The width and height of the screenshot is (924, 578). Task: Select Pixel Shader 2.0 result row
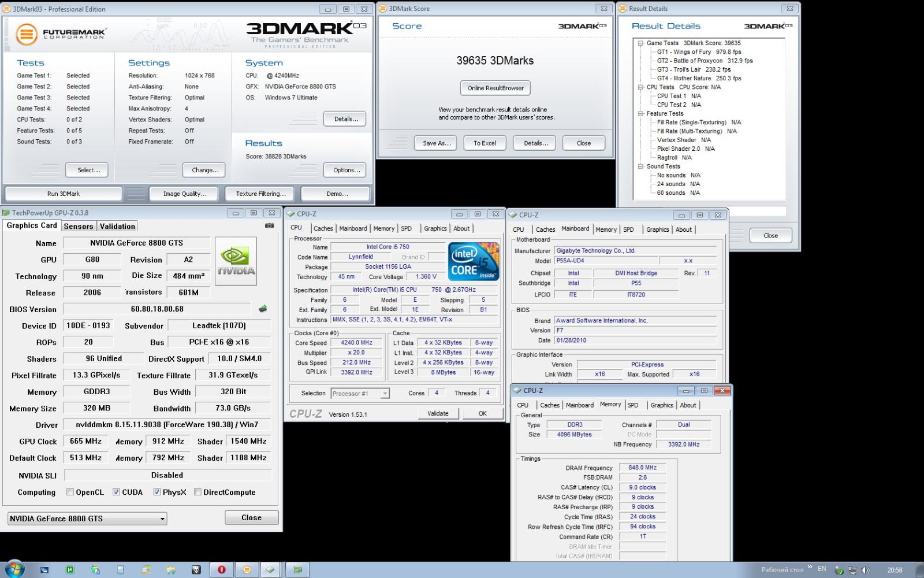685,149
